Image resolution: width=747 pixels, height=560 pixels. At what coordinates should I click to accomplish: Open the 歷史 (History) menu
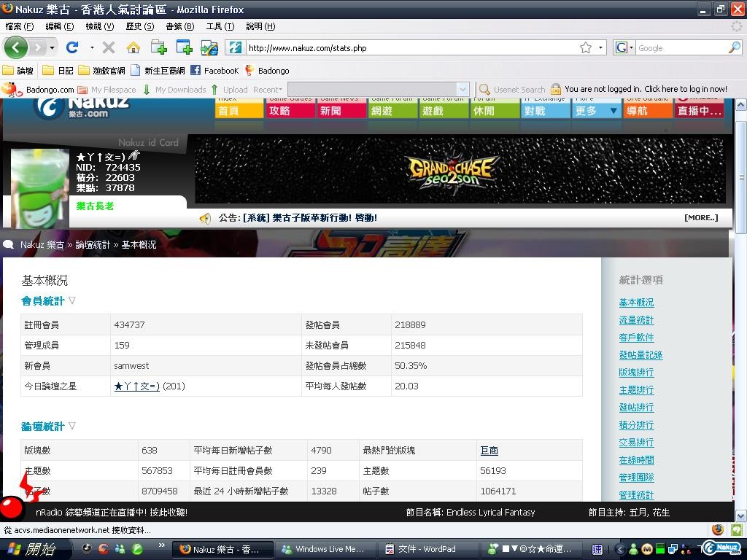point(139,26)
